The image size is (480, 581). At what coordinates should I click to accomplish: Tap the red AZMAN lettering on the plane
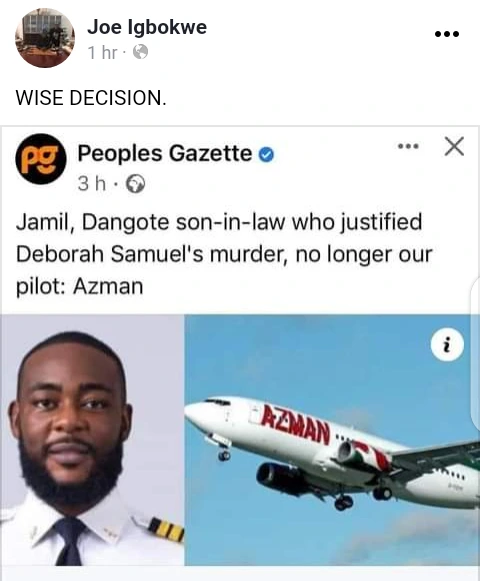coord(295,425)
